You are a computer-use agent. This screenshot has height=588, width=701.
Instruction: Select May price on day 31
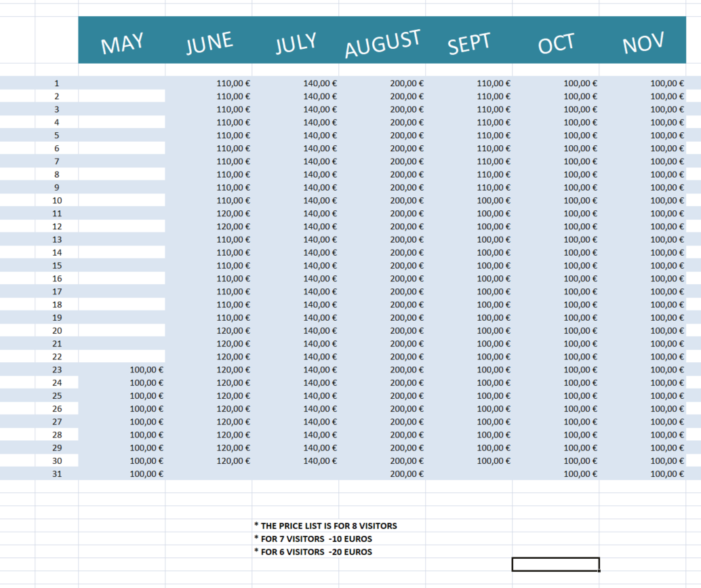146,474
